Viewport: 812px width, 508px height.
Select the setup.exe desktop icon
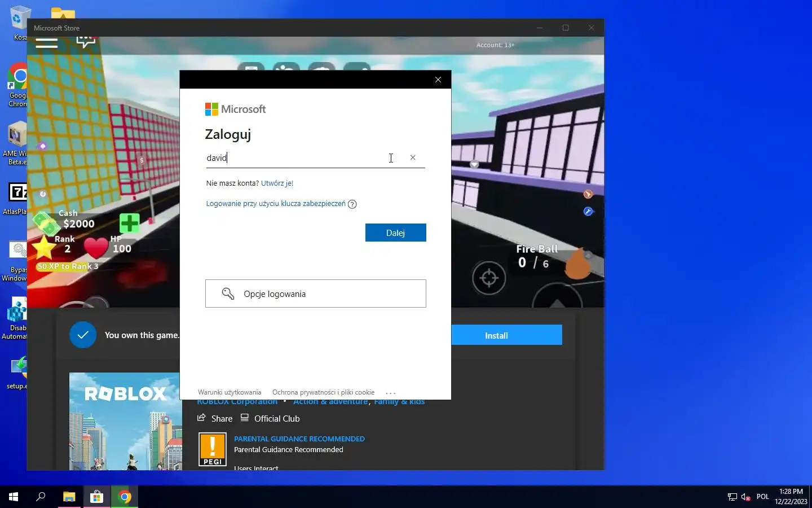17,373
